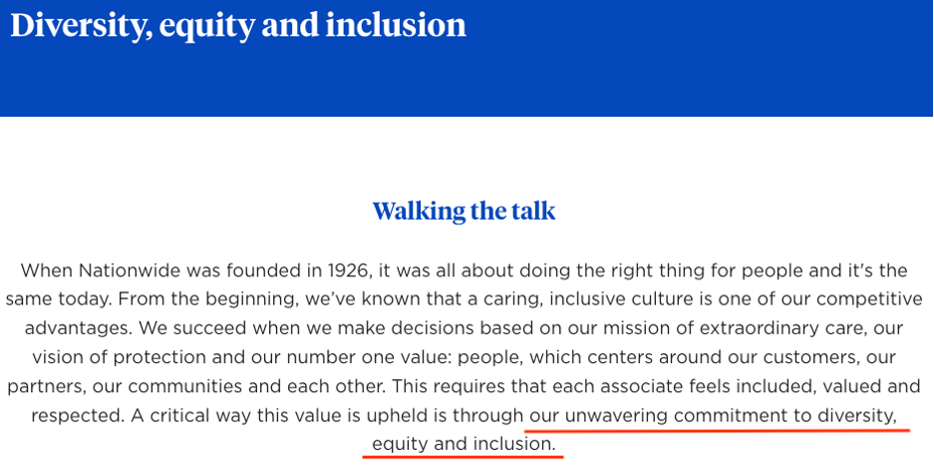Screen dimensions: 934x474
Task: Click the "Diversity, equity and inclusion" page heading
Action: [x=238, y=25]
